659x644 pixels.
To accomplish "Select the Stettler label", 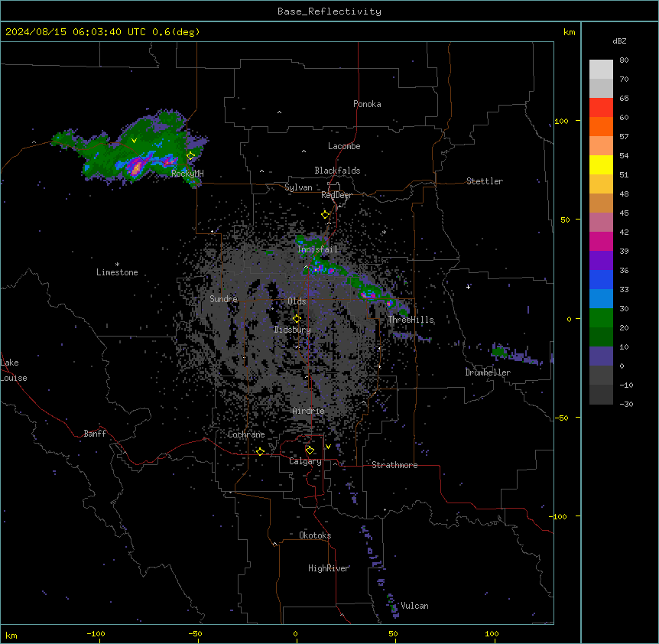I will click(484, 181).
